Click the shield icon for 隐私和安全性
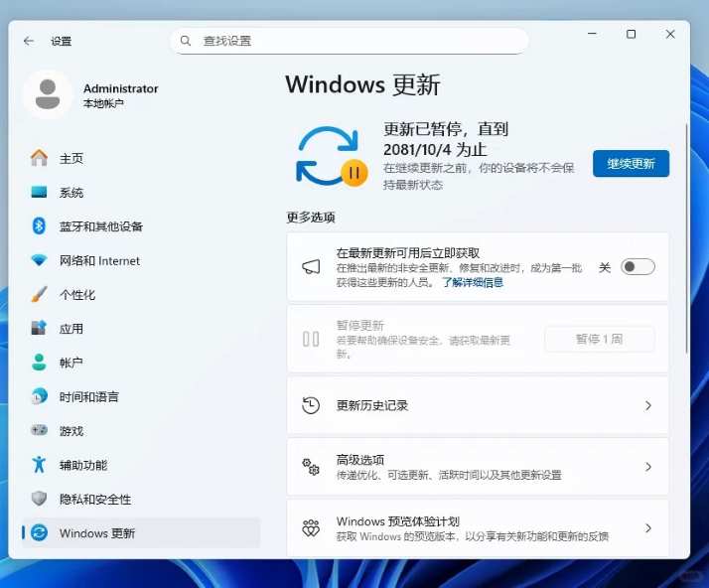The height and width of the screenshot is (588, 709). point(39,499)
